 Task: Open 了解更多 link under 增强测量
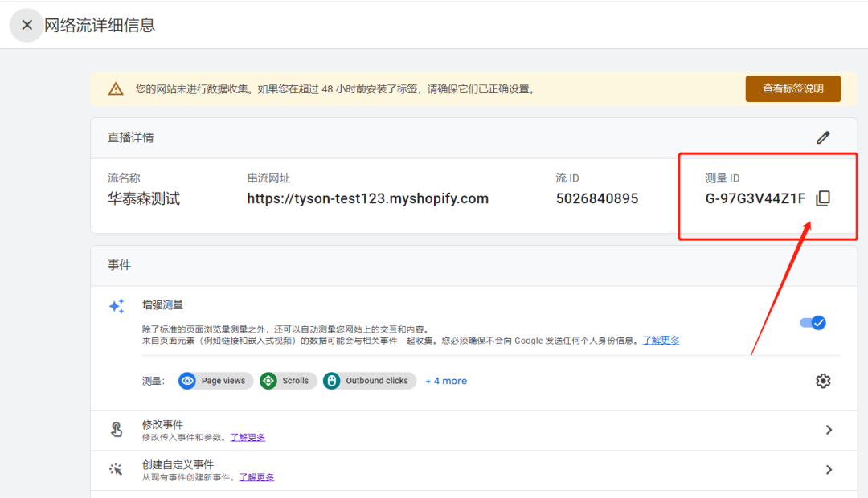[661, 341]
